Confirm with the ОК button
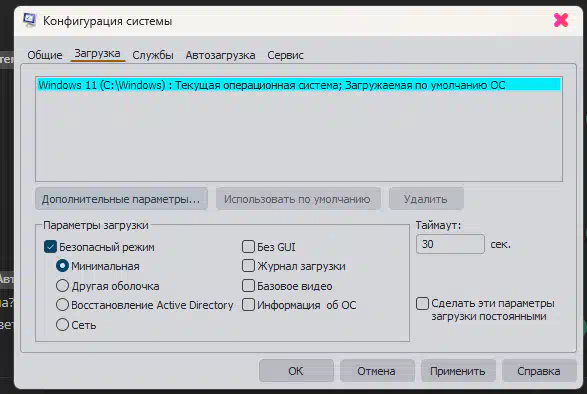587x394 pixels. [296, 371]
